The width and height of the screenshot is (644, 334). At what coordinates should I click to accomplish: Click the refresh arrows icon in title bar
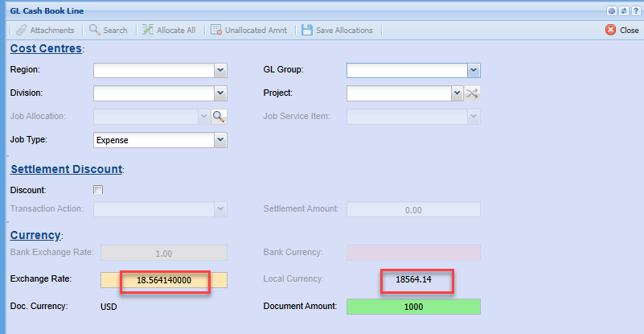pos(624,11)
